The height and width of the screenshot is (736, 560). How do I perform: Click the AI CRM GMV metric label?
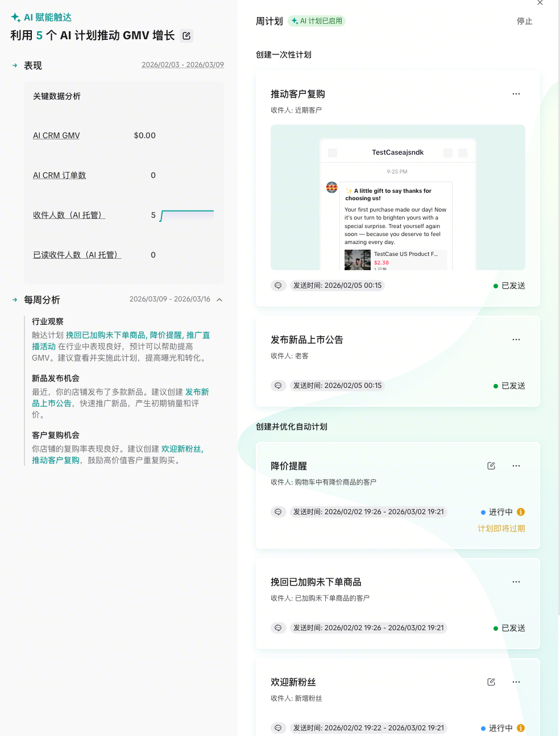[x=56, y=135]
